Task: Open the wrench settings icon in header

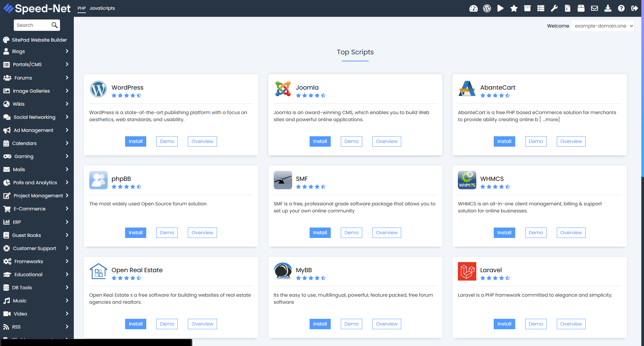Action: [x=554, y=8]
